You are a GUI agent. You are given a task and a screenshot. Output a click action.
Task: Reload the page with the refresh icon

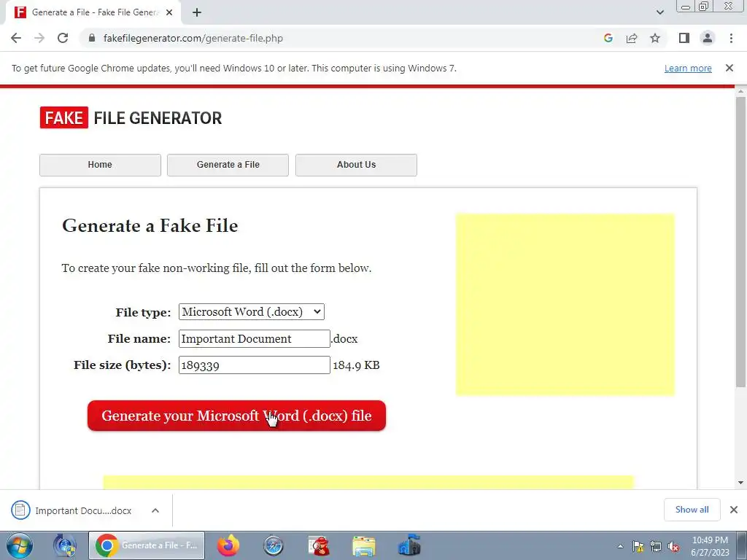pyautogui.click(x=63, y=38)
